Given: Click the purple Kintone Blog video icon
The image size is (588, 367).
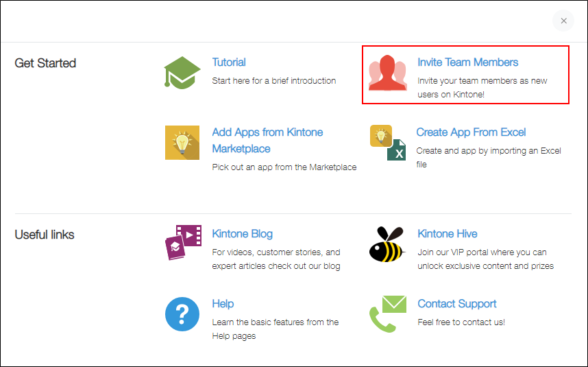Looking at the screenshot, I should (183, 244).
